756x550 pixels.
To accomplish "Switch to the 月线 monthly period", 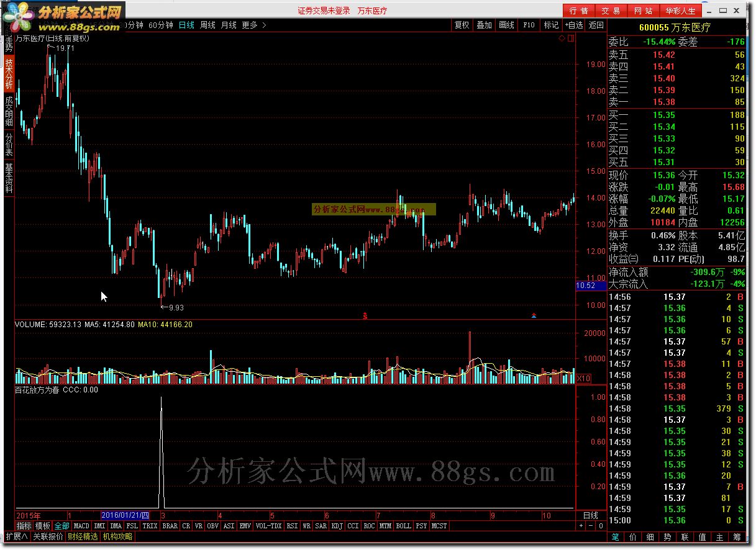I will click(229, 25).
